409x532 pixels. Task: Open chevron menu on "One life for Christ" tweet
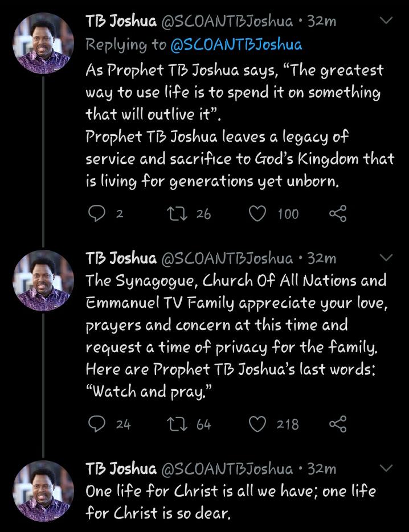386,469
